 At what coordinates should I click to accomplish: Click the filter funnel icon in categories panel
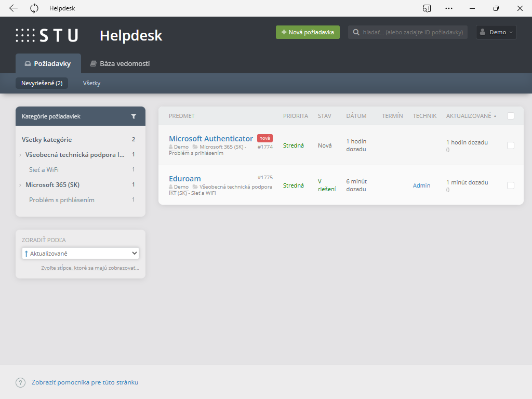click(x=134, y=116)
